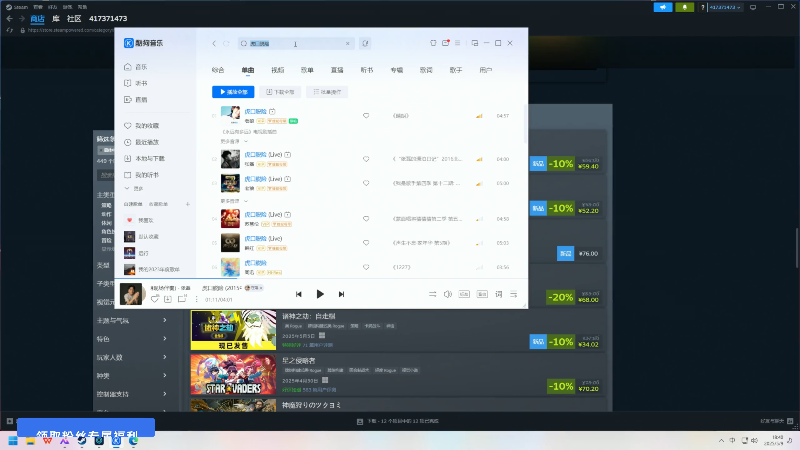The height and width of the screenshot is (450, 800).
Task: Expand 特色 filter in Steam sidebar
Action: (132, 339)
